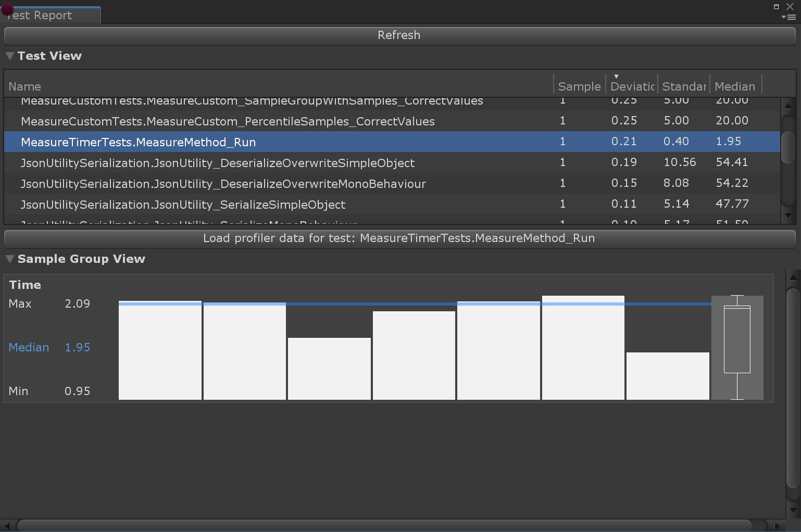Click the Sample Group View scroll down arrow
801x532 pixels.
pos(793,511)
